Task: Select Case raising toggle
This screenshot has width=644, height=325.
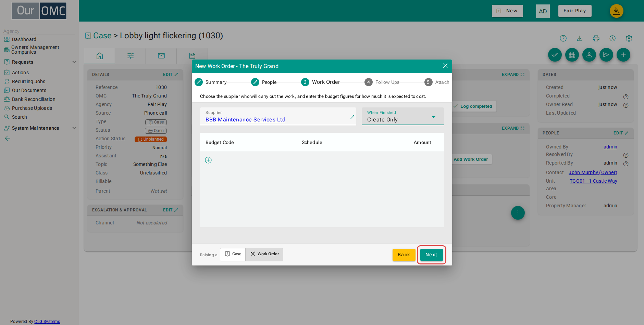Action: pos(233,254)
